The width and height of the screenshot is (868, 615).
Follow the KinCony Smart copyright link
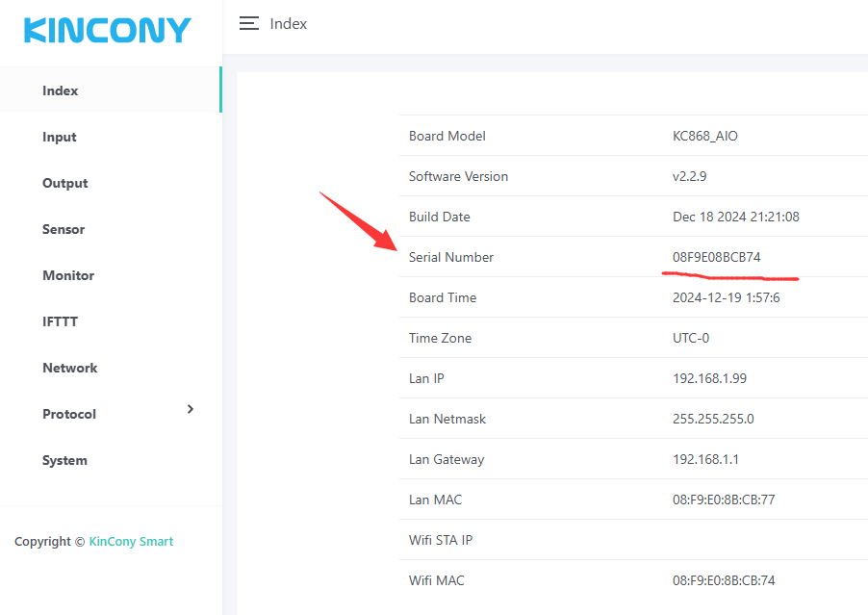coord(131,542)
